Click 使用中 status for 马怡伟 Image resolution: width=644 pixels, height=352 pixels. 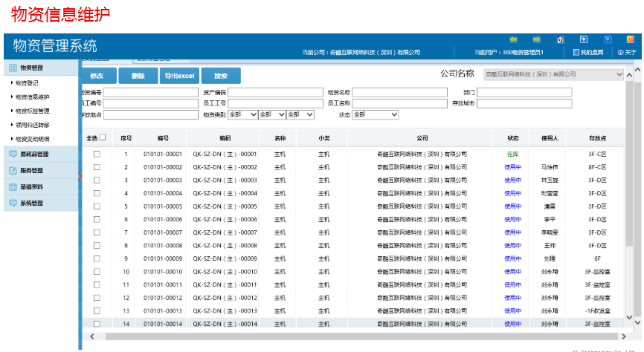tap(512, 167)
